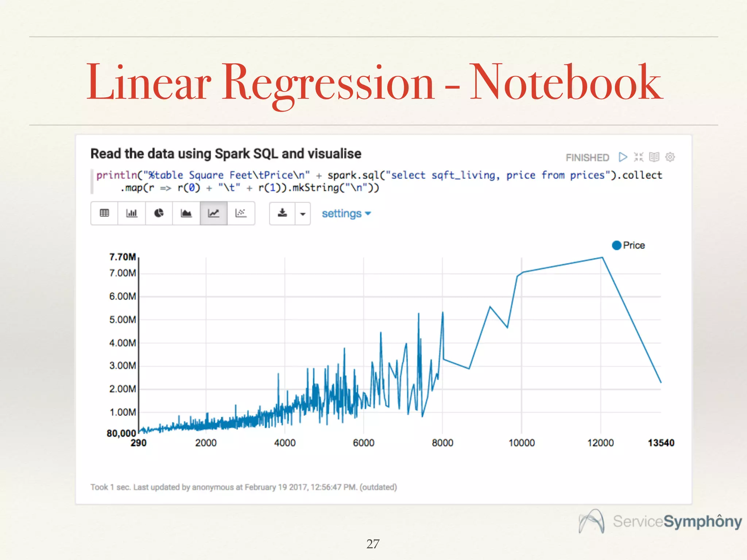Select the line chart visualization
This screenshot has height=560, width=747.
click(x=213, y=213)
